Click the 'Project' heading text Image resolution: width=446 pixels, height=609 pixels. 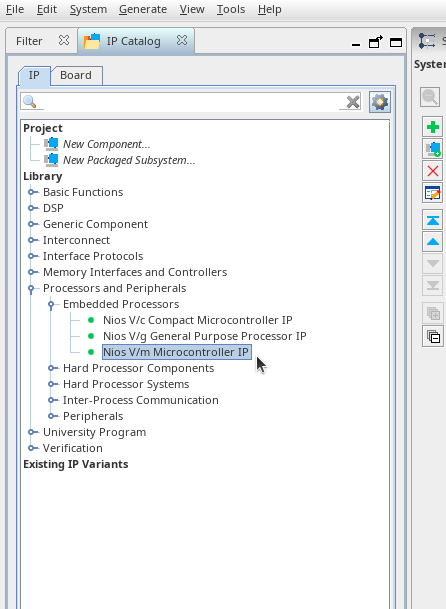[43, 128]
